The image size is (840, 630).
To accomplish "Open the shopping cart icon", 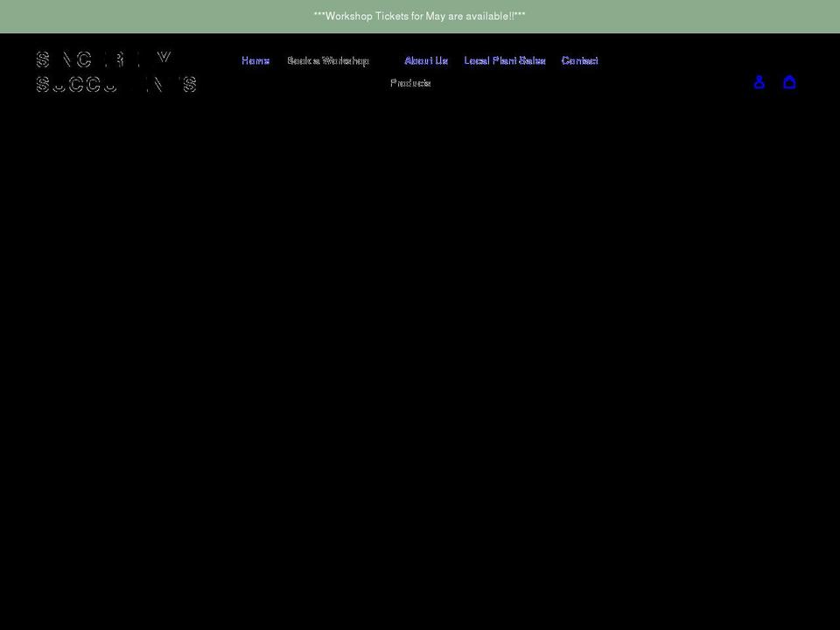I will click(789, 82).
